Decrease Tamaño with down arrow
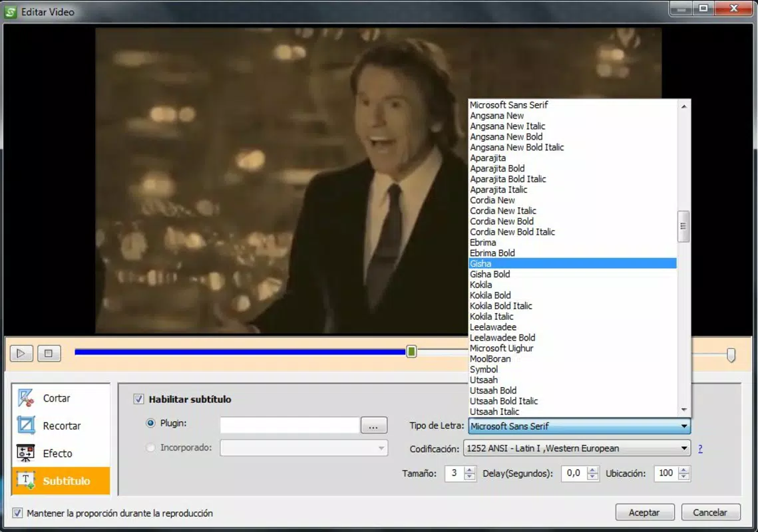The height and width of the screenshot is (532, 758). pos(469,477)
